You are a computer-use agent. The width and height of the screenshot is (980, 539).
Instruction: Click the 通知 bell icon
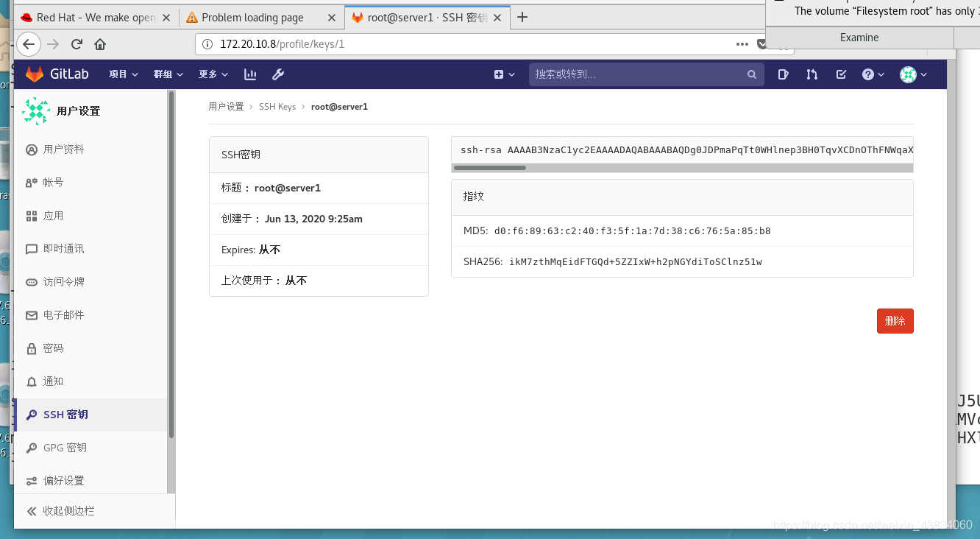pyautogui.click(x=32, y=381)
